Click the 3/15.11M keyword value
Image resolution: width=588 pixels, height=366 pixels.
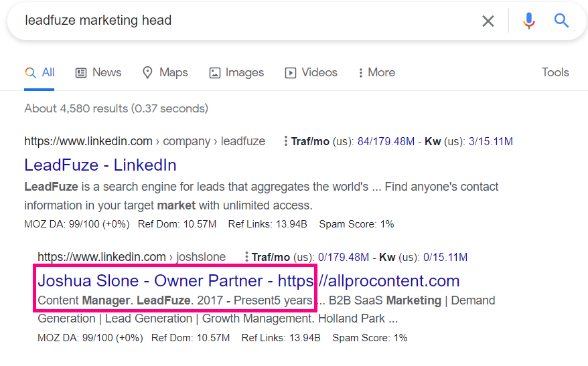[490, 141]
